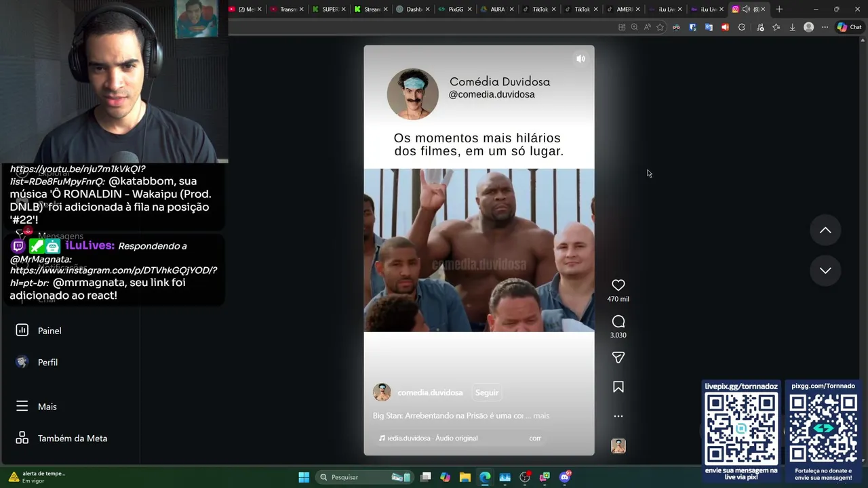Switch to the 'AMER' TikTok tab
868x488 pixels.
(623, 9)
